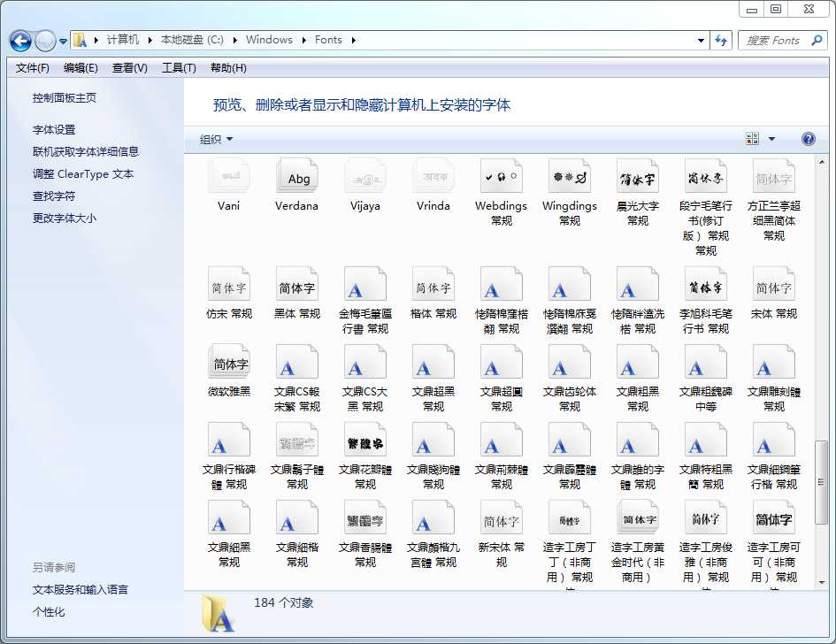836x644 pixels.
Task: Open the view options dropdown arrow
Action: point(771,139)
